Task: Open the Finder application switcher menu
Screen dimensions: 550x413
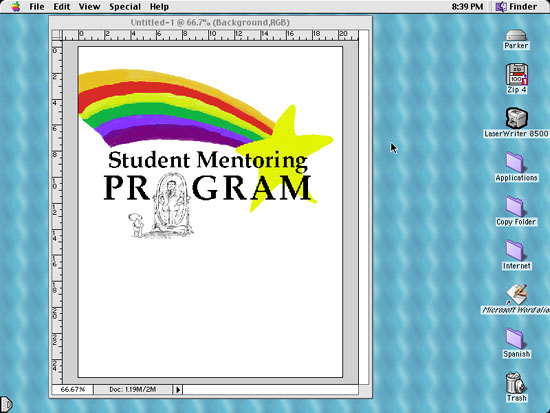Action: coord(516,7)
